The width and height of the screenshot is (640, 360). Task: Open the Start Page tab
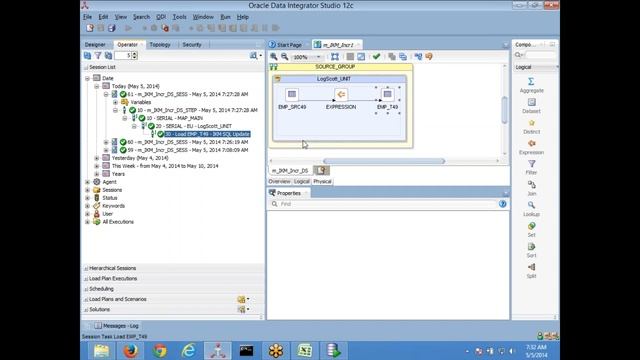(x=289, y=45)
